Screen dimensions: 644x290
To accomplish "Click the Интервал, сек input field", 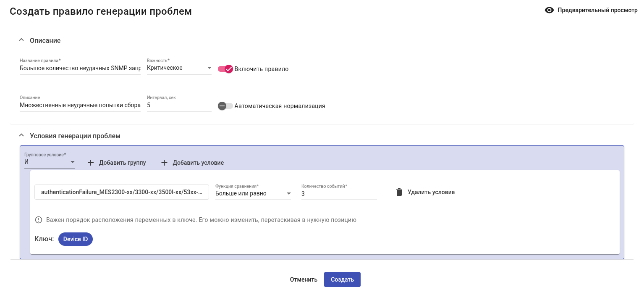I will (x=179, y=105).
